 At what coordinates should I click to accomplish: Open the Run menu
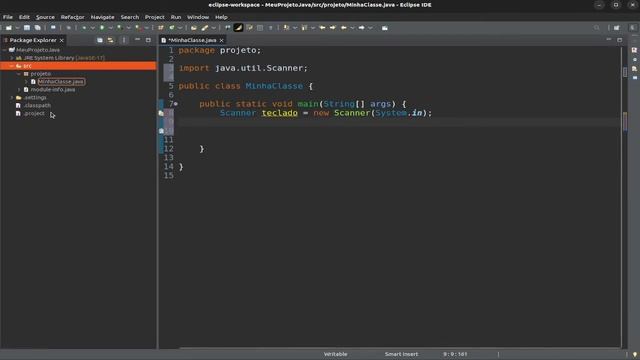(176, 17)
